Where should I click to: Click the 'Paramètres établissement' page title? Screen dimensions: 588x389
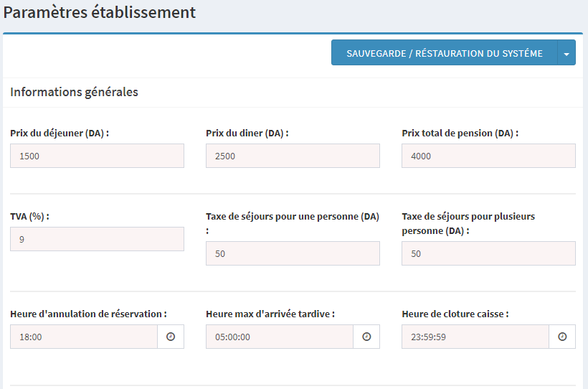pos(99,12)
